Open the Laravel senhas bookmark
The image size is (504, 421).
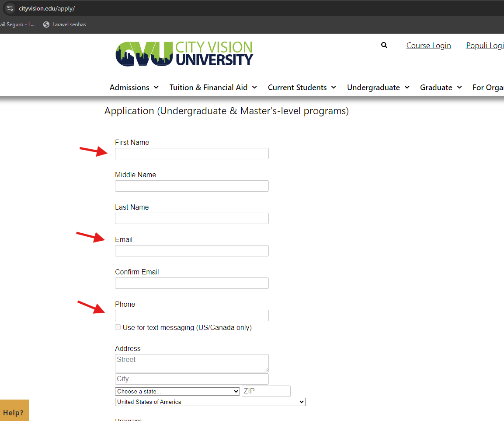pos(65,25)
